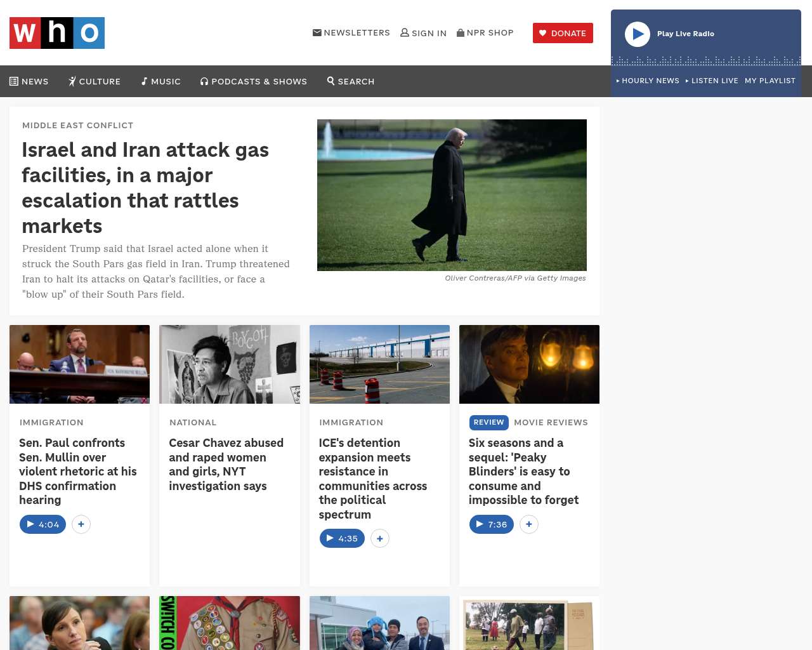Open My Playlist
This screenshot has width=812, height=650.
769,81
